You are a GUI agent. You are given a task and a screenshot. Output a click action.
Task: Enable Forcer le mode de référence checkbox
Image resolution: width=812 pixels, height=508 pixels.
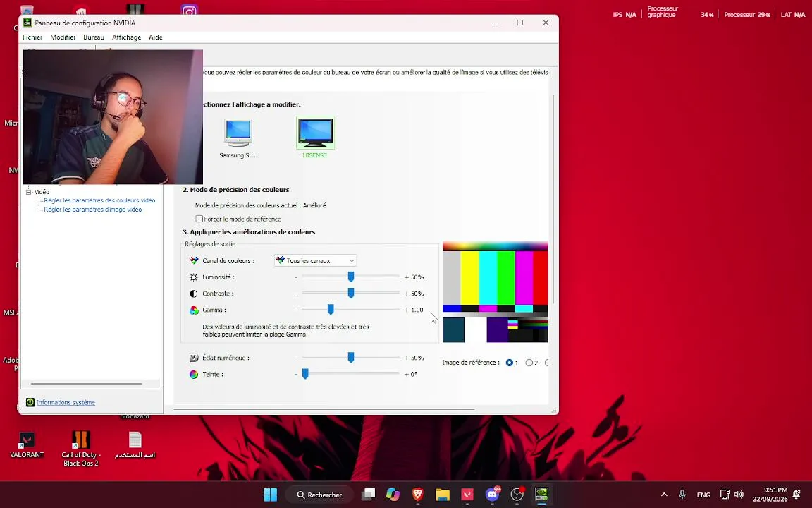tap(199, 219)
